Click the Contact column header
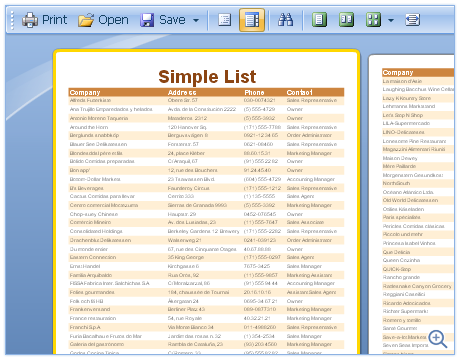Image resolution: width=460 pixels, height=360 pixels. click(x=300, y=92)
